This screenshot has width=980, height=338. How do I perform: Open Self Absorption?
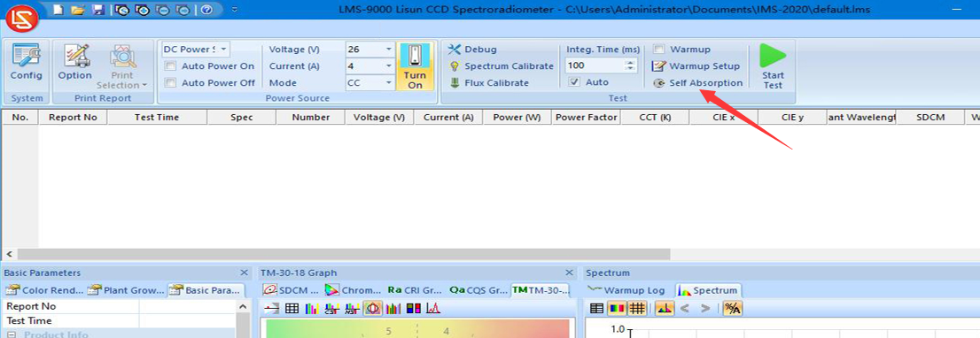click(697, 83)
